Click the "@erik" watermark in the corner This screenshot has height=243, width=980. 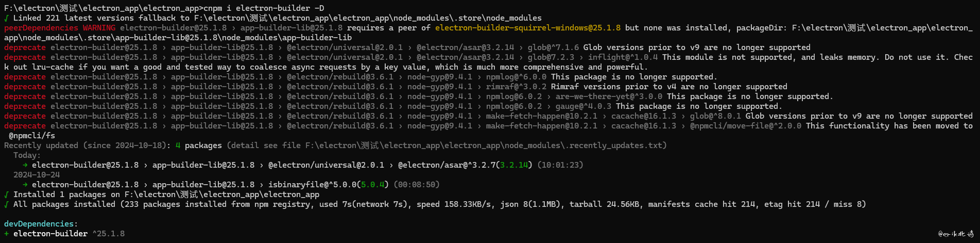pyautogui.click(x=955, y=234)
